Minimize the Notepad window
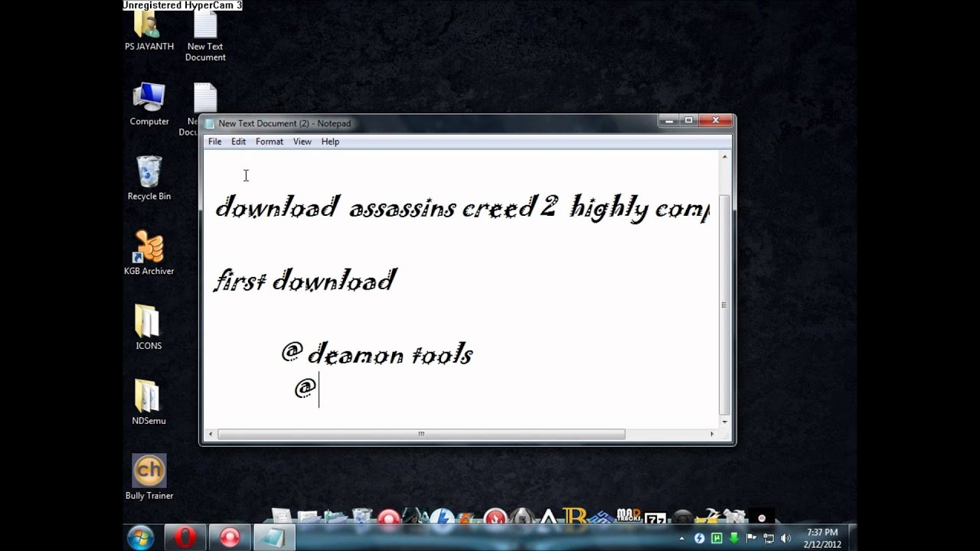 (x=668, y=120)
